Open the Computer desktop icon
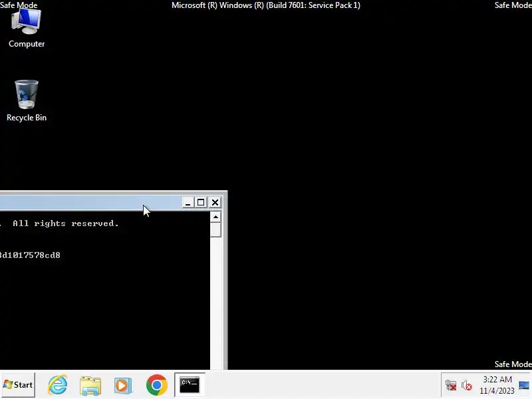This screenshot has width=532, height=399. click(x=27, y=29)
